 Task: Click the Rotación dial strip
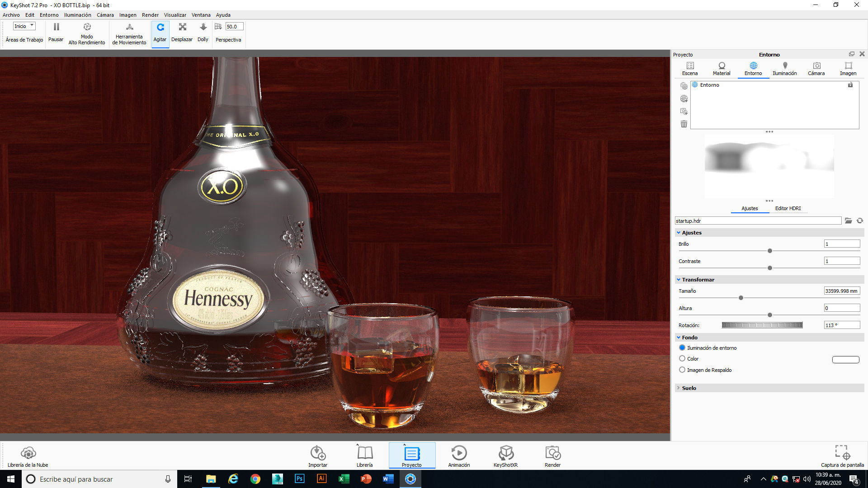(x=762, y=325)
